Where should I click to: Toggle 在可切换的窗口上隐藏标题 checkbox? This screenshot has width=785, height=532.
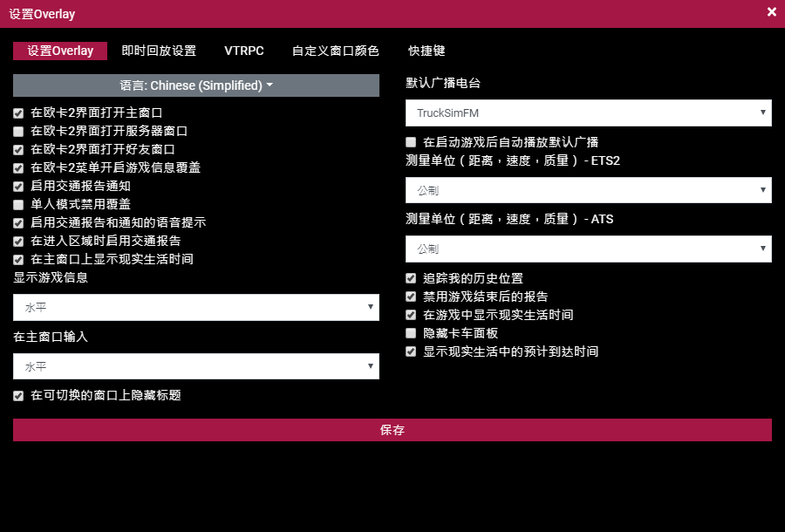[18, 396]
